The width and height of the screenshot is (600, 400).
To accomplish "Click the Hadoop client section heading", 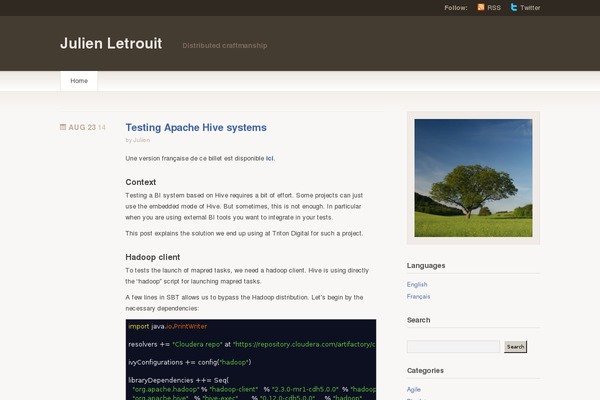I will point(153,257).
